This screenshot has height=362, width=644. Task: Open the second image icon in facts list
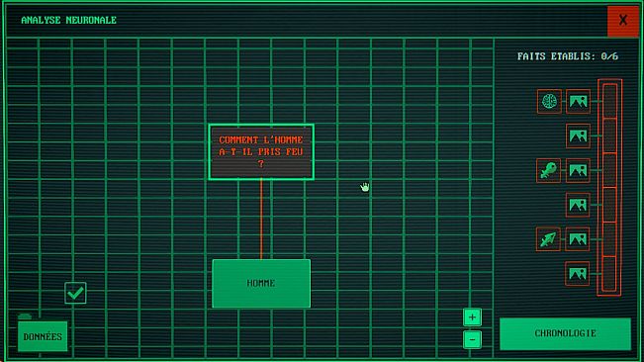pos(578,136)
